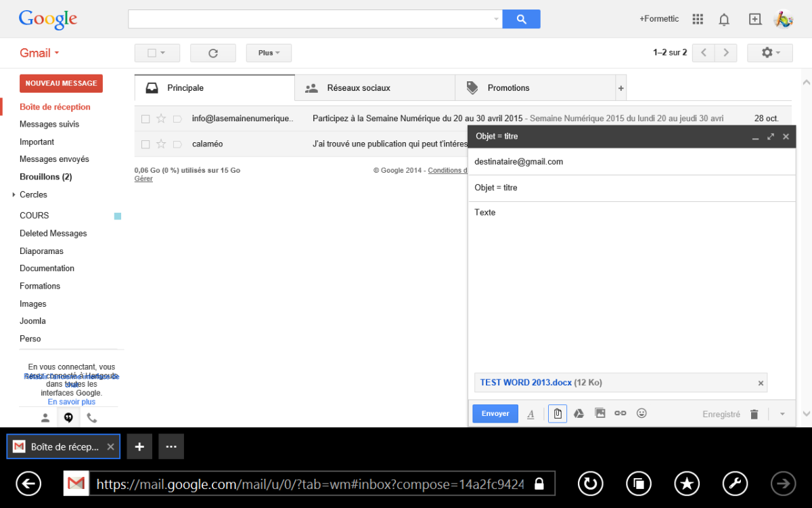Star the info@lasemainenumerique message
Viewport: 812px width, 508px height.
(x=161, y=119)
